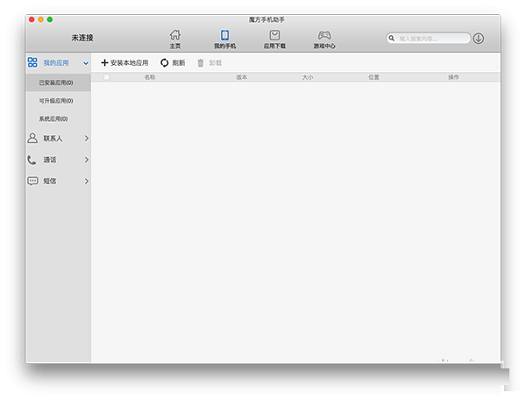Open the 主页 home tab
The width and height of the screenshot is (526, 400).
point(175,39)
